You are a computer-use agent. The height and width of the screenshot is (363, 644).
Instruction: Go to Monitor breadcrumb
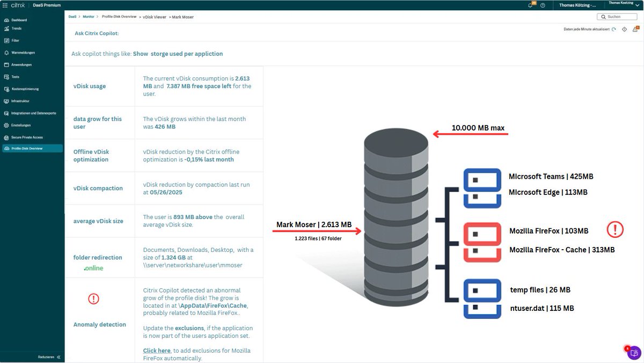(x=89, y=17)
